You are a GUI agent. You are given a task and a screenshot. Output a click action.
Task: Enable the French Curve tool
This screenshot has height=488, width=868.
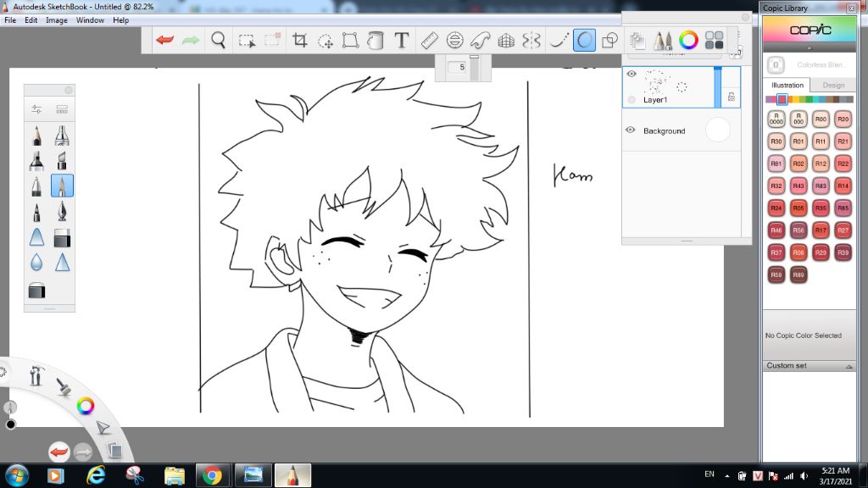point(480,40)
